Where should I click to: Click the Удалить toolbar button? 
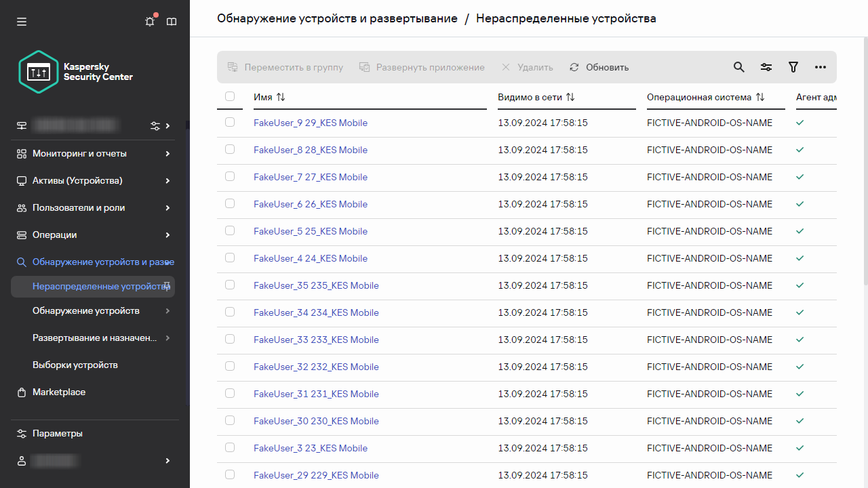click(527, 67)
